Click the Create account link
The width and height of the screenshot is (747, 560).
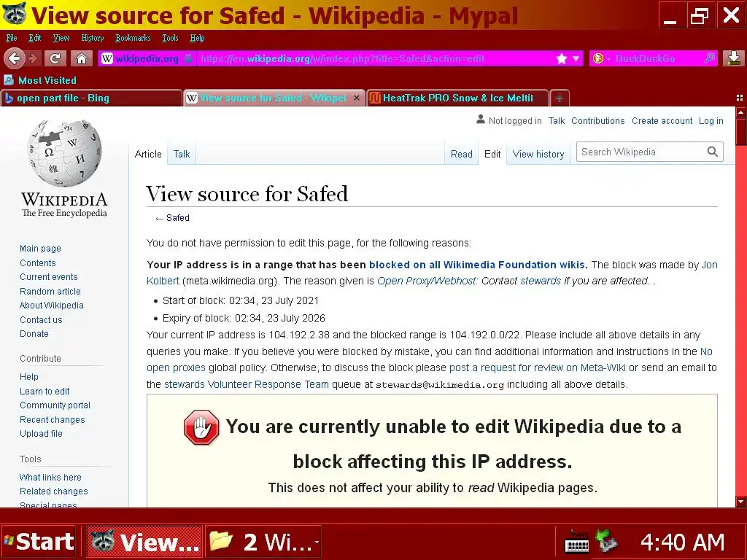(x=662, y=121)
